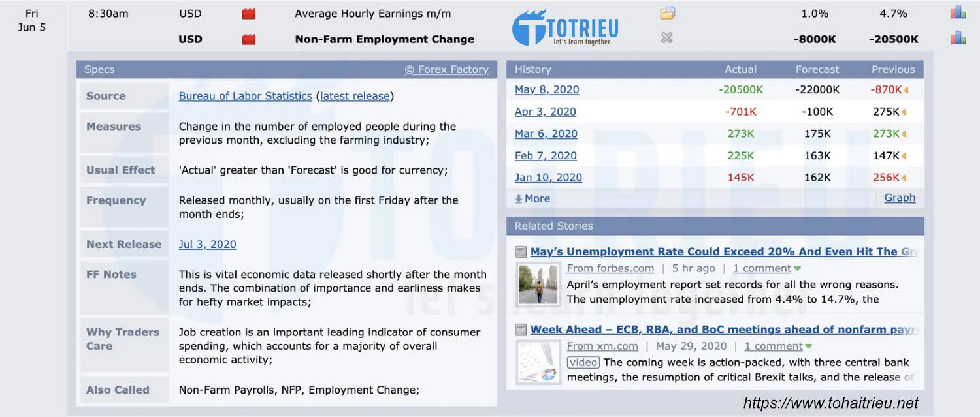Viewport: 980px width, 417px height.
Task: Open the latest release link
Action: 355,96
